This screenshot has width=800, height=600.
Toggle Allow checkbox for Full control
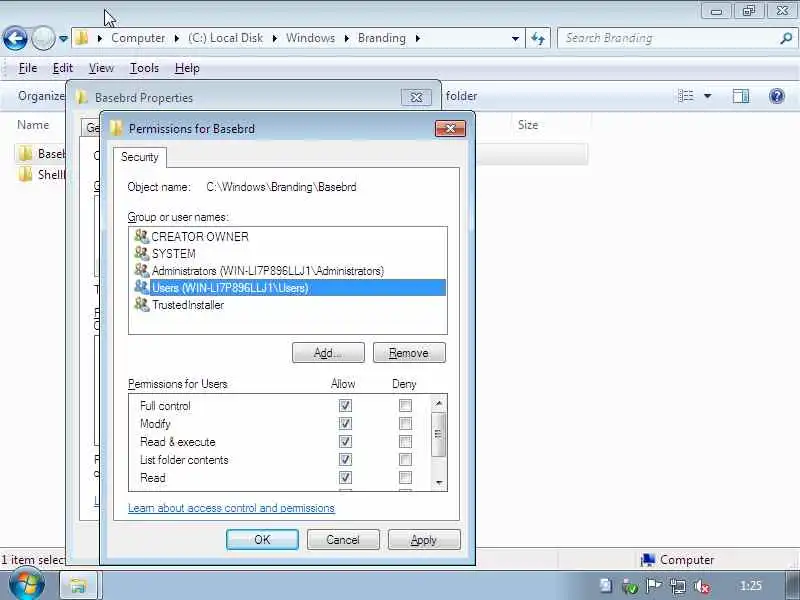[345, 406]
